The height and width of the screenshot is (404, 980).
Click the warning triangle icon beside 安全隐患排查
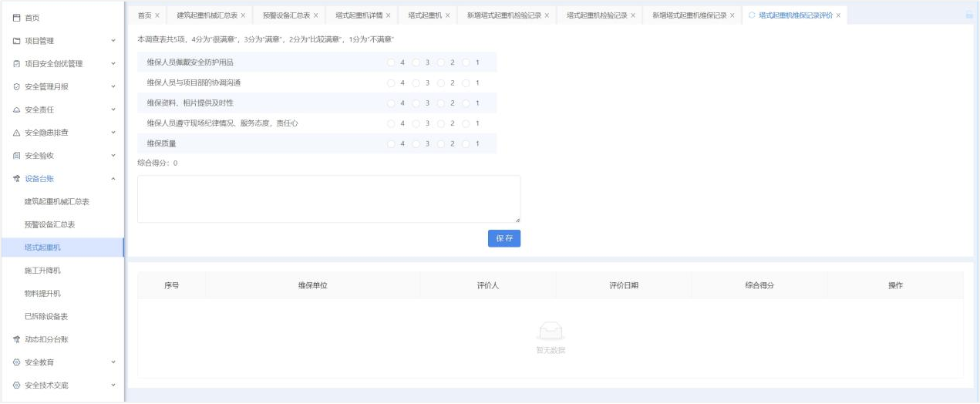(16, 133)
